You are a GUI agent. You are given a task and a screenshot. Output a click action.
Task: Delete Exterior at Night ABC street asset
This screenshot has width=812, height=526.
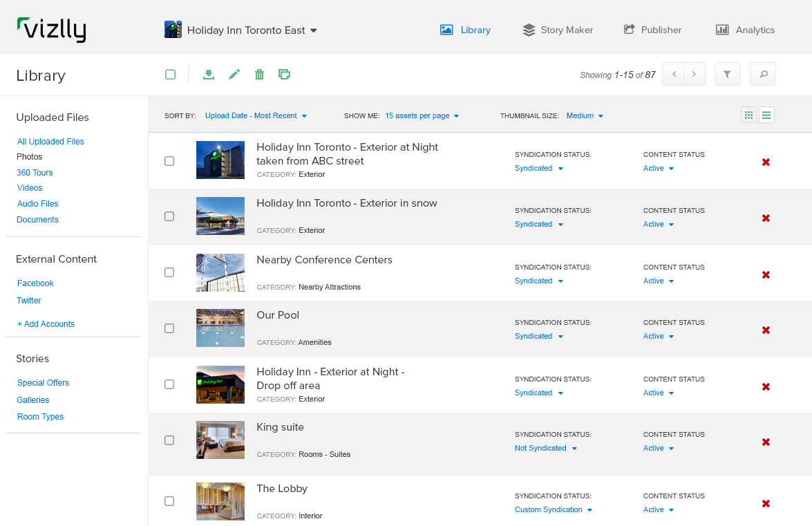766,162
